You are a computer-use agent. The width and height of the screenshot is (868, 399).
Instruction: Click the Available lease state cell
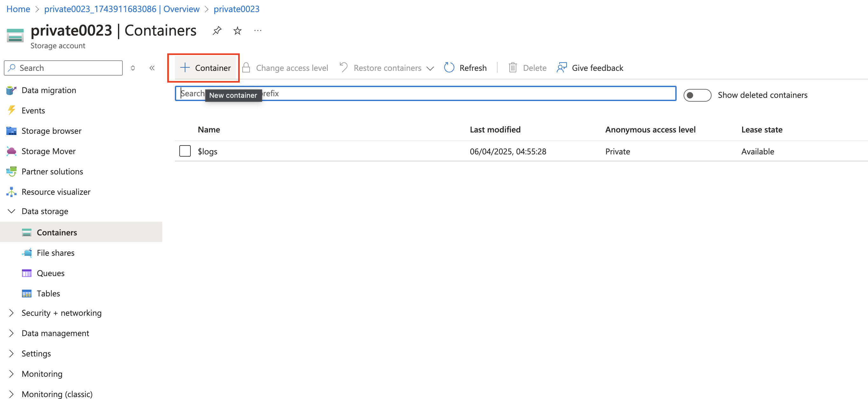click(757, 152)
